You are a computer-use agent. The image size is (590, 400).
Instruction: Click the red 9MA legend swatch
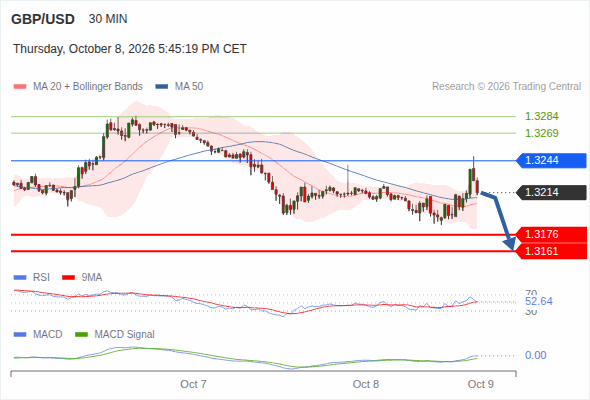[x=68, y=278]
